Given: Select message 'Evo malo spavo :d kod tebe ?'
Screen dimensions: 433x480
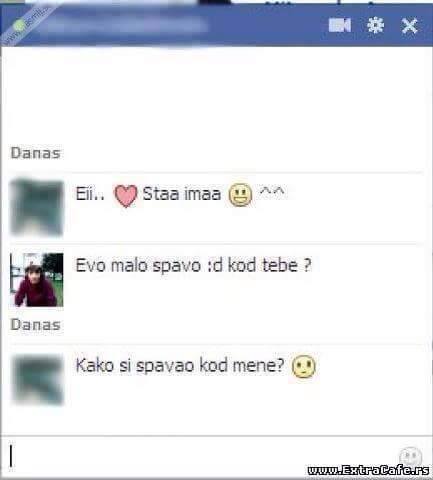Looking at the screenshot, I should point(194,266).
